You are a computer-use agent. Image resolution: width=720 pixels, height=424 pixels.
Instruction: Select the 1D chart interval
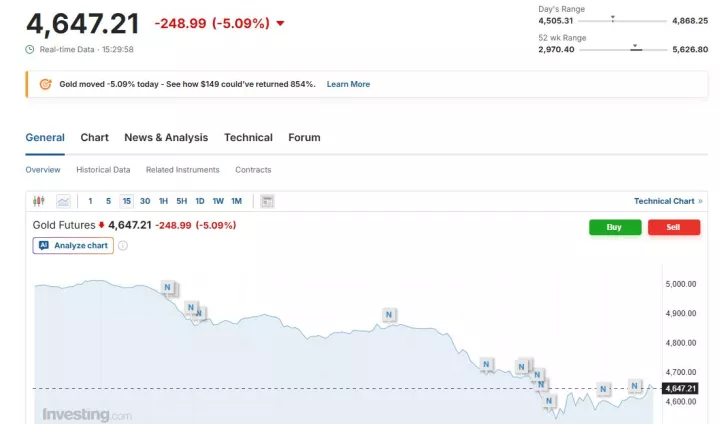pos(199,201)
